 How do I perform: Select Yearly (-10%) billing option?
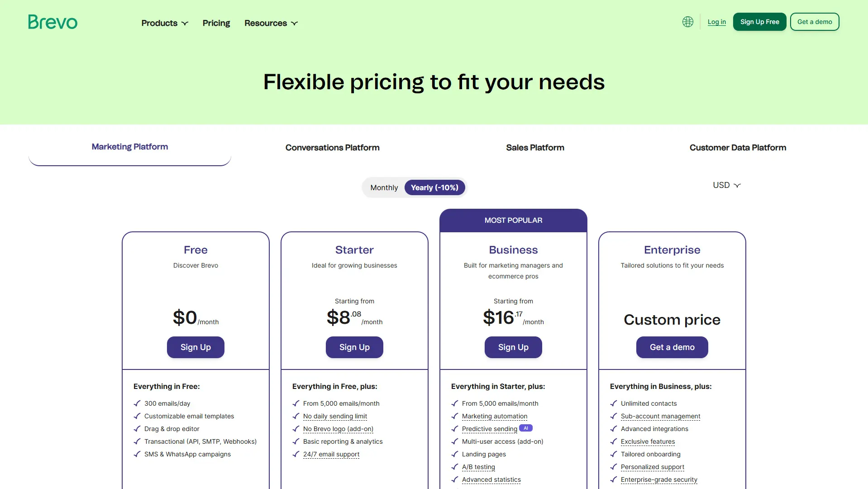tap(434, 187)
